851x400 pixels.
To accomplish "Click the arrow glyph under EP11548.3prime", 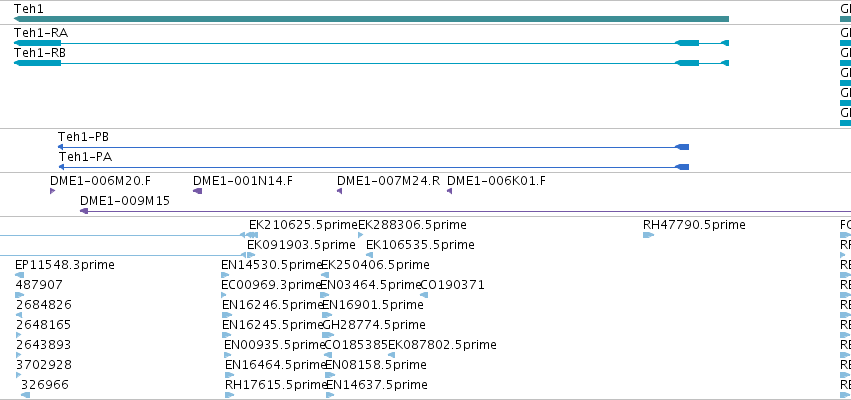I will tap(20, 275).
